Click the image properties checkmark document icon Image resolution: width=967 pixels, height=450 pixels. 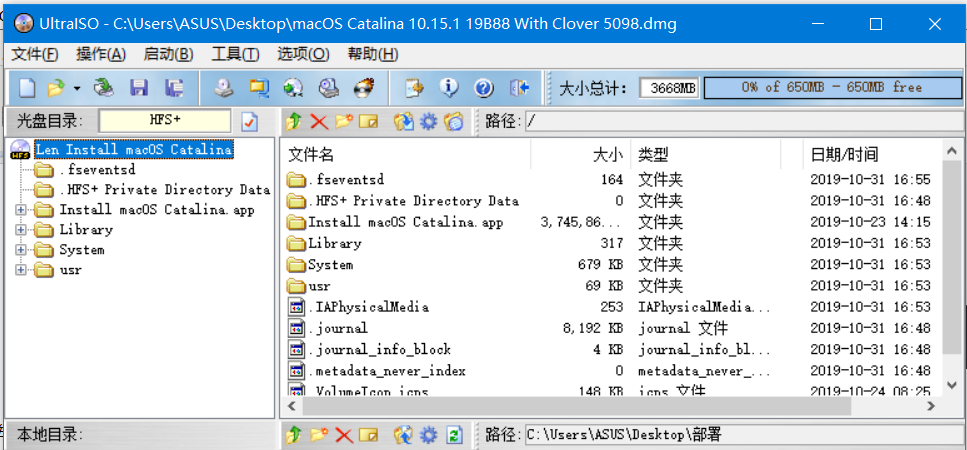249,122
